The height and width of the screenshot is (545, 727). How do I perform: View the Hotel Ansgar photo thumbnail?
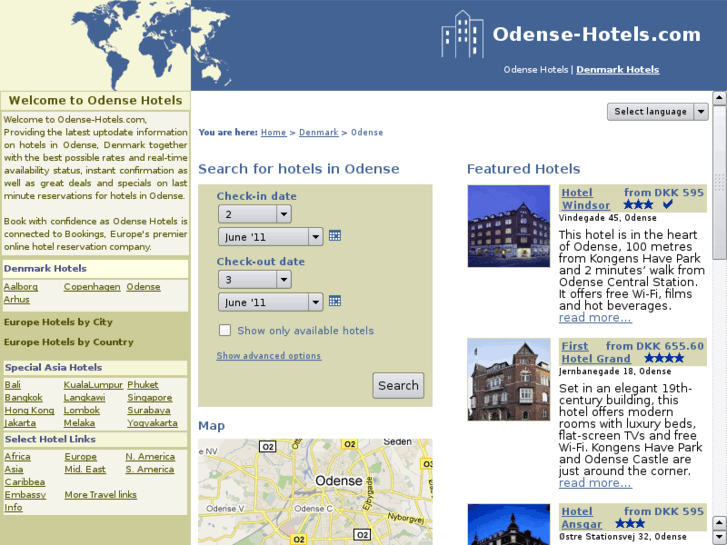point(509,524)
